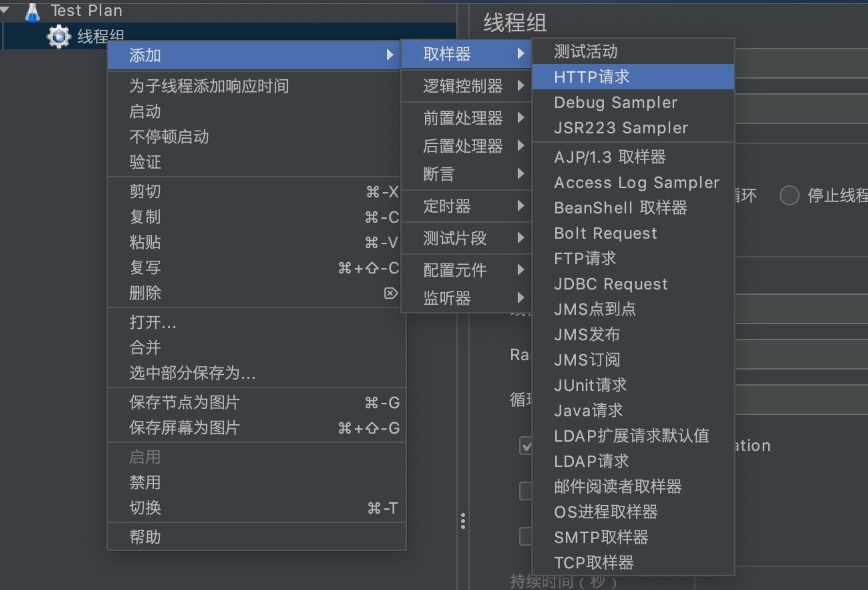Select JMS发布 sampler
The width and height of the screenshot is (868, 590).
633,335
